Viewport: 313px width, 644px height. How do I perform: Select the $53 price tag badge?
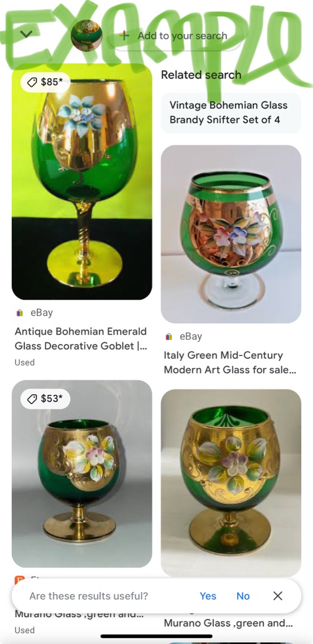45,398
